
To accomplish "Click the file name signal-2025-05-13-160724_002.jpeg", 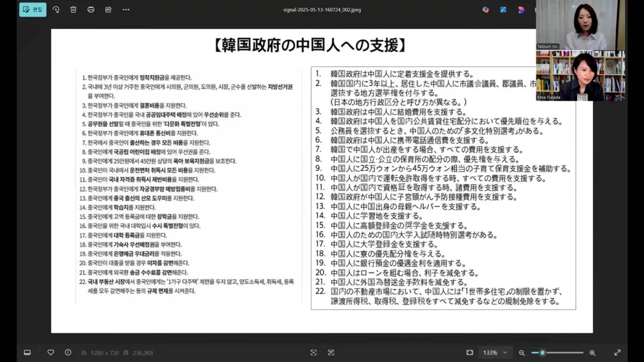I will (x=322, y=10).
